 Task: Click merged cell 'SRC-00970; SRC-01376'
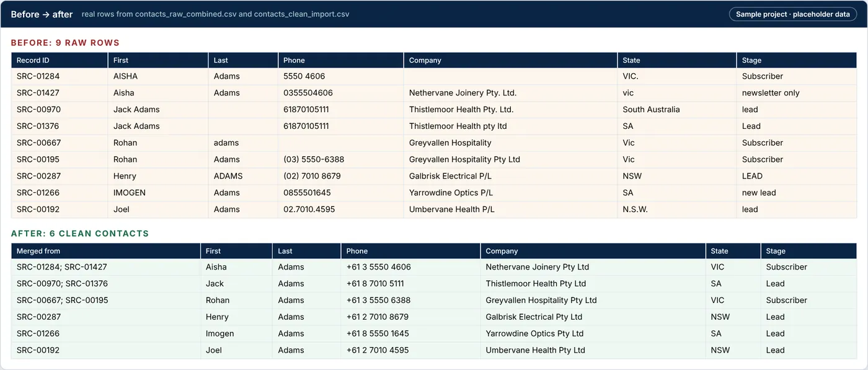pyautogui.click(x=106, y=284)
